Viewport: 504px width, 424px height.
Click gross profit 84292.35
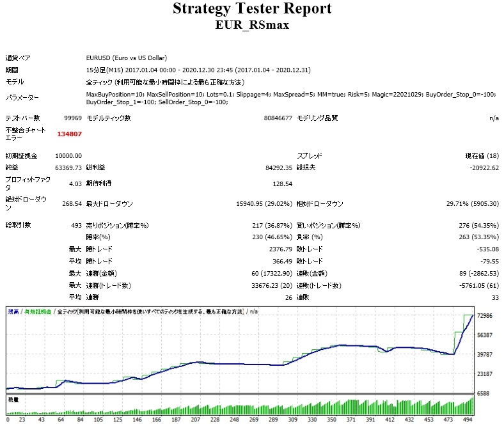(279, 168)
